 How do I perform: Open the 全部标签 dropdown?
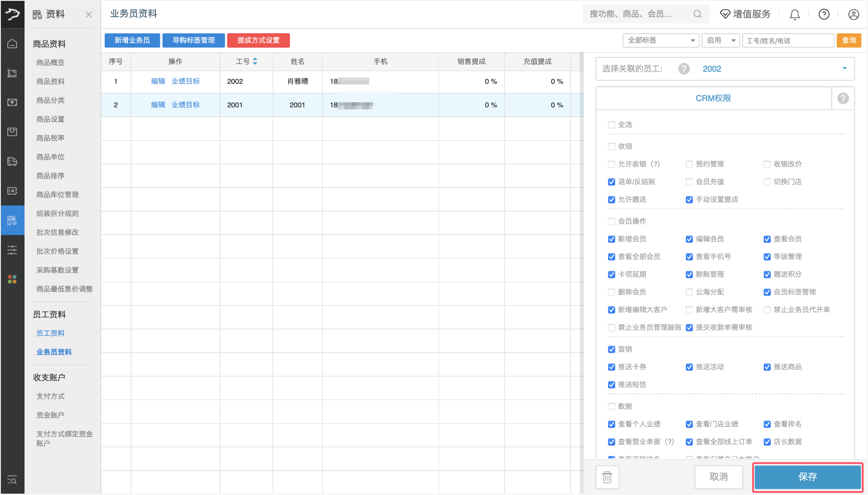pos(660,40)
